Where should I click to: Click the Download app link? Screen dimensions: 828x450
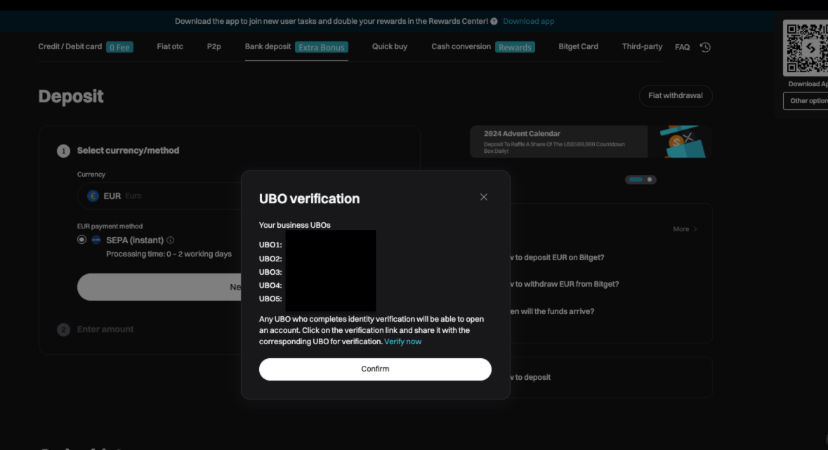pos(528,21)
